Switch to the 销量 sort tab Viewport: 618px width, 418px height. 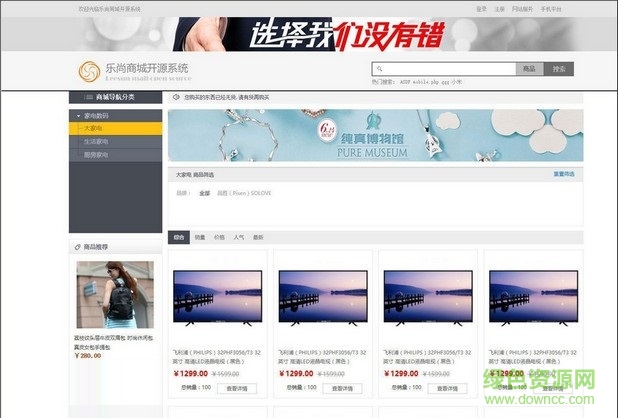tap(199, 237)
